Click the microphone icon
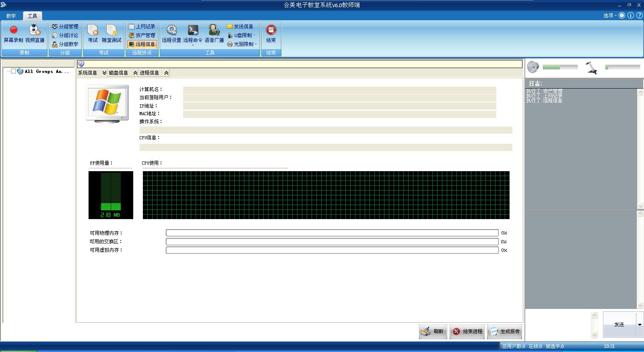Image resolution: width=644 pixels, height=352 pixels. [591, 67]
